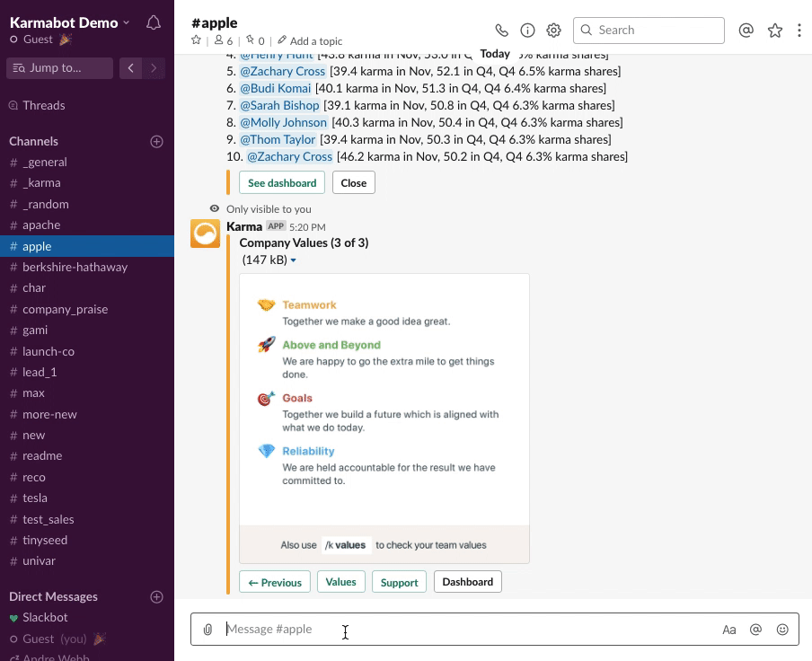
Task: Open the Dashboard button
Action: click(x=467, y=582)
